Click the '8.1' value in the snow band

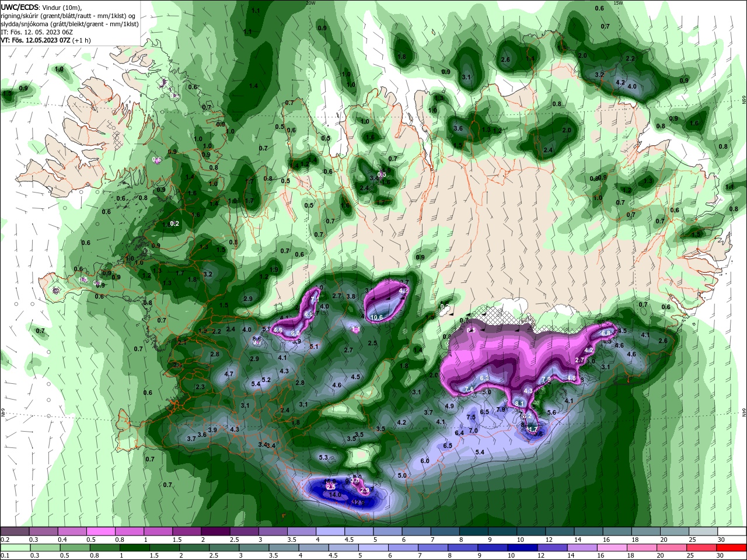click(x=520, y=404)
